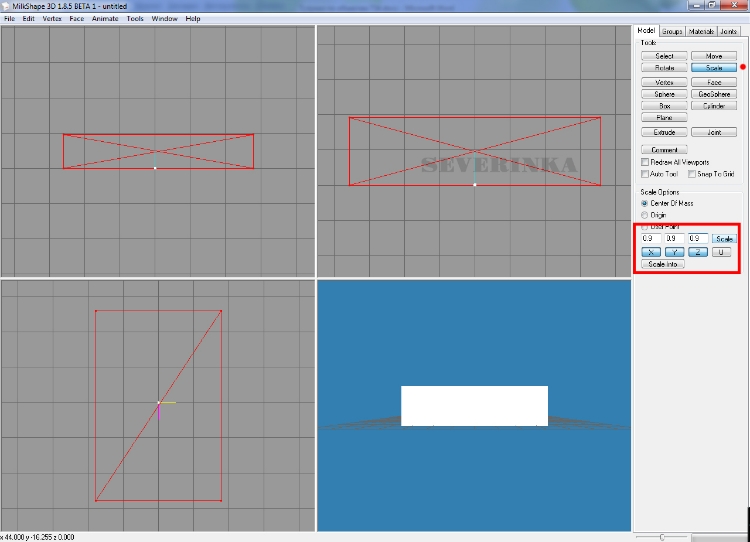
Task: Activate the Rotate tool
Action: (664, 68)
